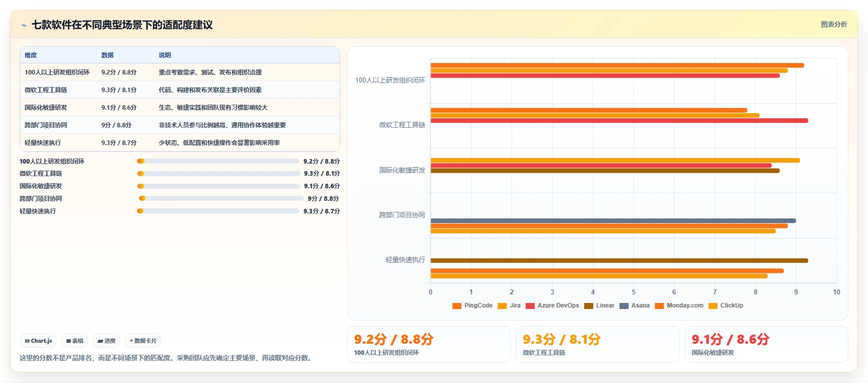This screenshot has width=868, height=383.
Task: Click the 图表分析 label in the header
Action: 834,24
